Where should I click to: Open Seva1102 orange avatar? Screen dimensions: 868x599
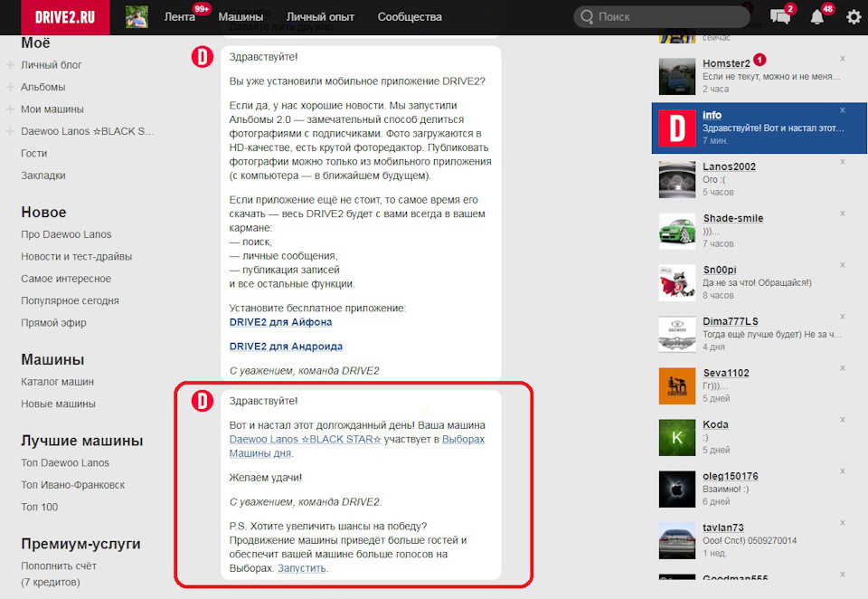coord(677,385)
